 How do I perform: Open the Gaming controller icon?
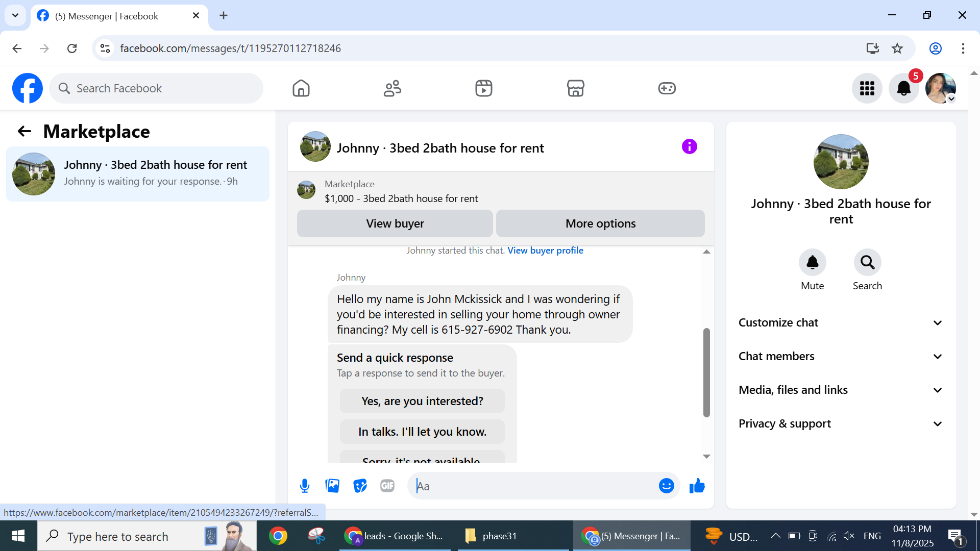(667, 88)
